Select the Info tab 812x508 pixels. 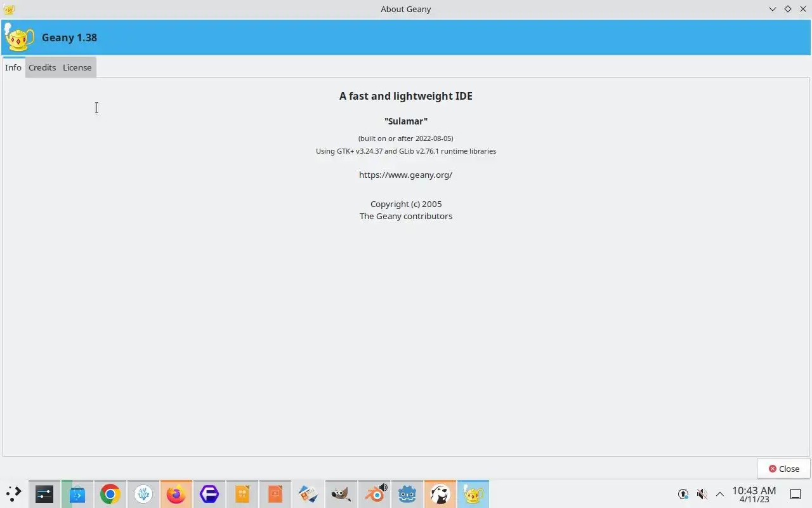tap(13, 67)
